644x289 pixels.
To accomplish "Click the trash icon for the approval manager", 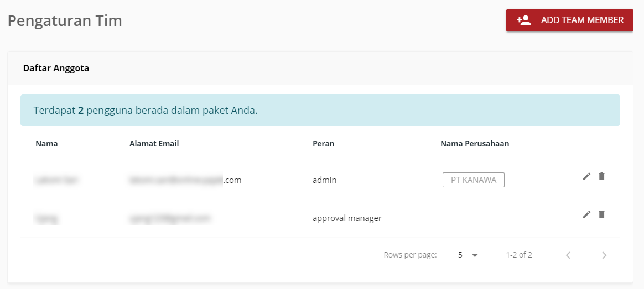I will pos(602,214).
